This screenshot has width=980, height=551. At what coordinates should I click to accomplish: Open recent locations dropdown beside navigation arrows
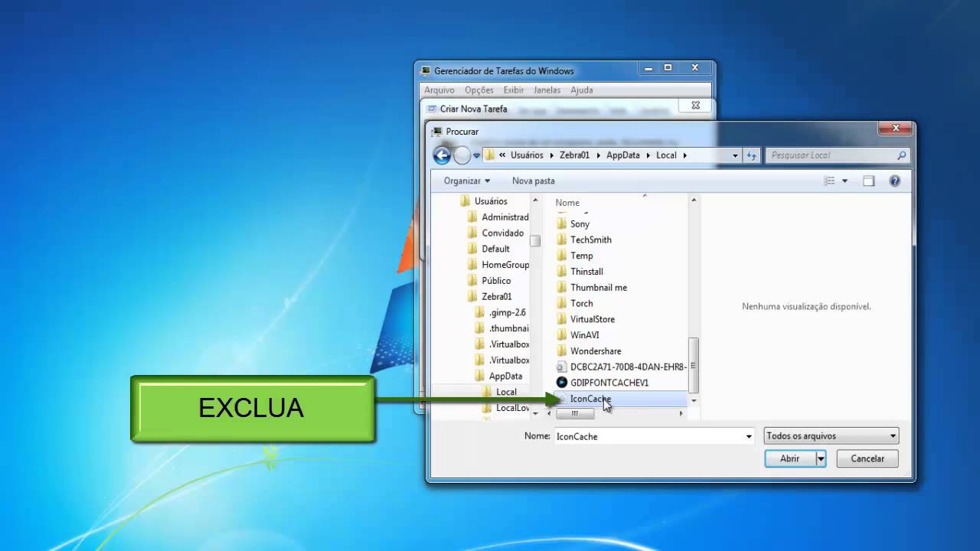(x=476, y=155)
